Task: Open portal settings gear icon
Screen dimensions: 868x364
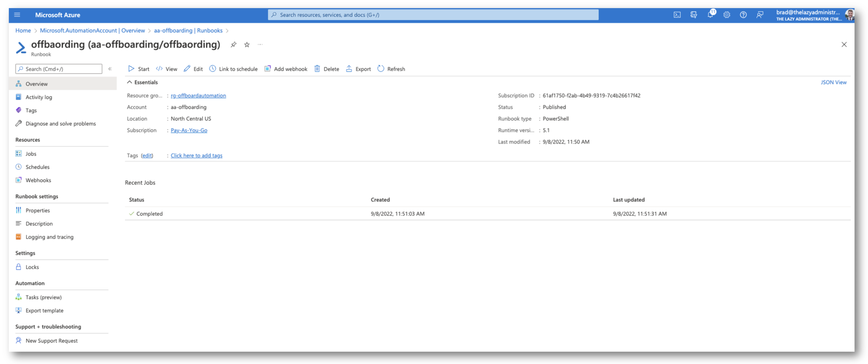Action: [x=726, y=15]
